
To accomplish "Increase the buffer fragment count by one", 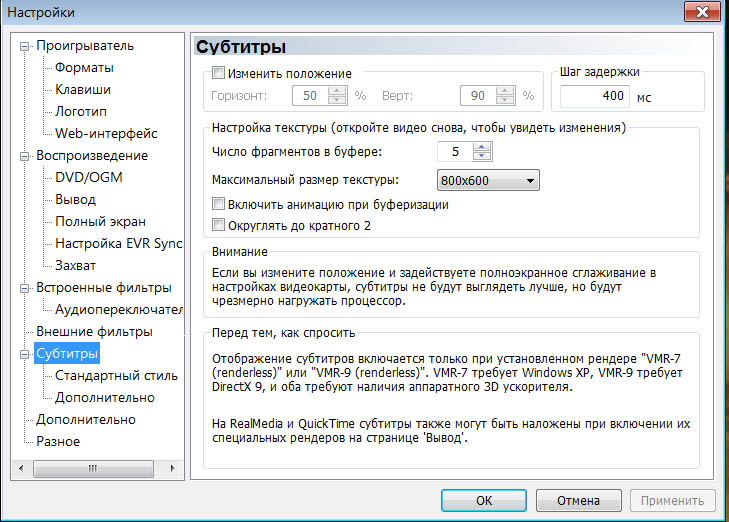I will [482, 147].
